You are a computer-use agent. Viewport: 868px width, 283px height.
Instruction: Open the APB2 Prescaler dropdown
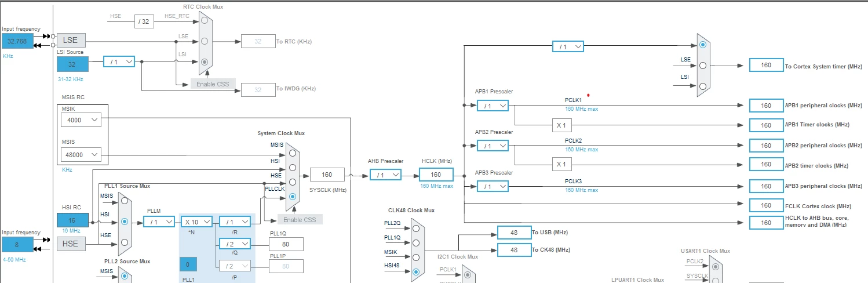coord(493,146)
